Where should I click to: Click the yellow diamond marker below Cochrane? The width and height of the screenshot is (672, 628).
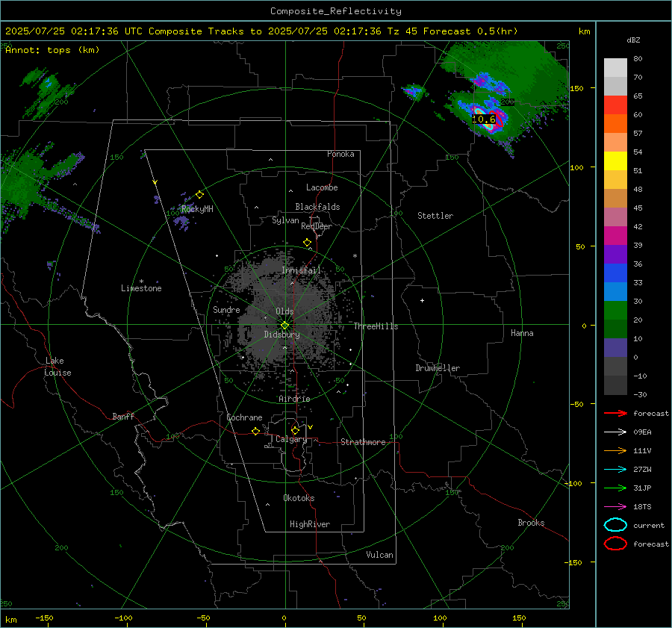255,431
